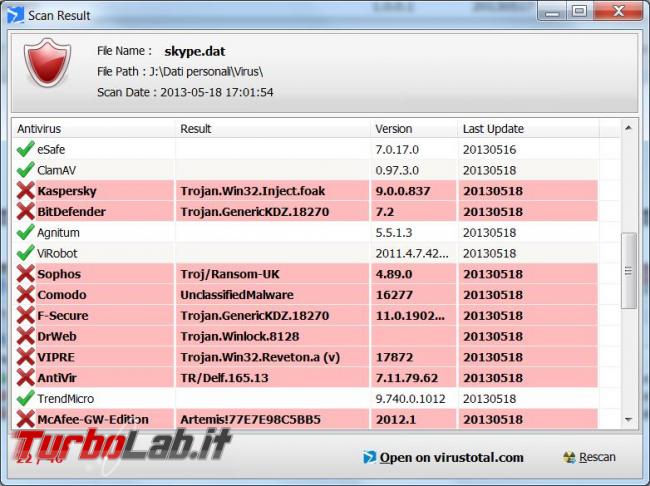Viewport: 650px width, 486px height.
Task: Click the red X icon beside Sophos
Action: (x=25, y=274)
